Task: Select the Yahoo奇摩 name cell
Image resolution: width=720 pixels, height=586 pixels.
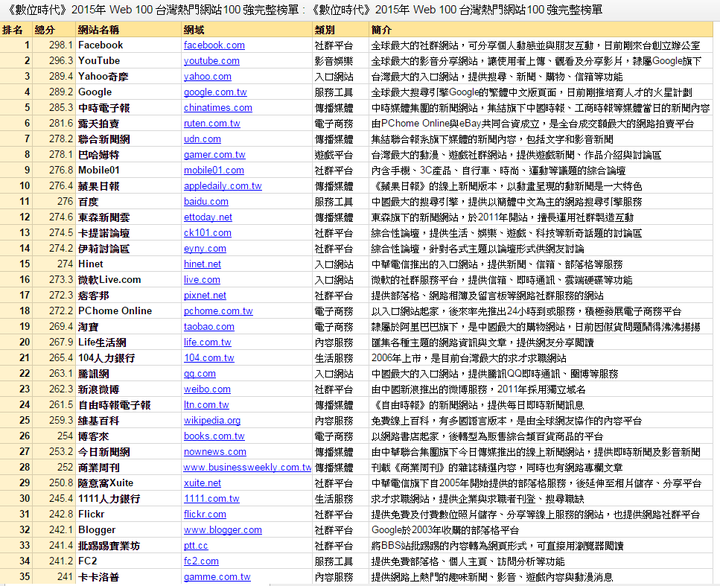Action: point(128,76)
